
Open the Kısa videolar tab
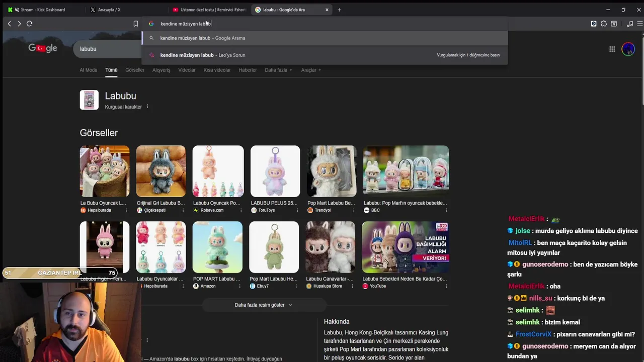click(x=217, y=70)
